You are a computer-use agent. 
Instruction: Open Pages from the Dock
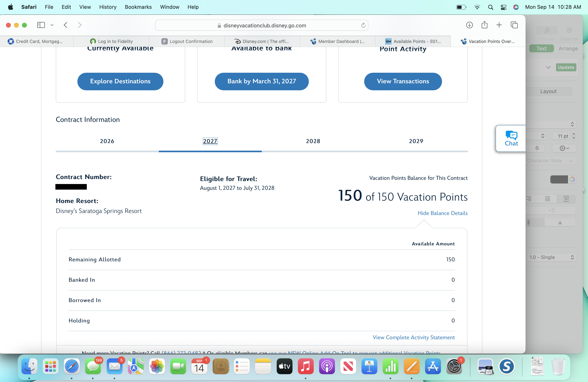[412, 366]
